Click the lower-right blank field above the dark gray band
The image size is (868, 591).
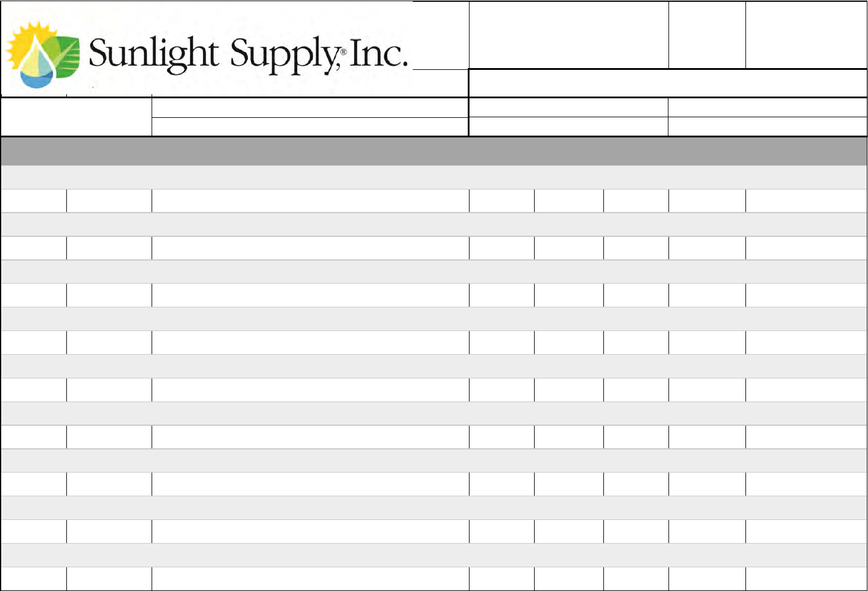pyautogui.click(x=767, y=127)
